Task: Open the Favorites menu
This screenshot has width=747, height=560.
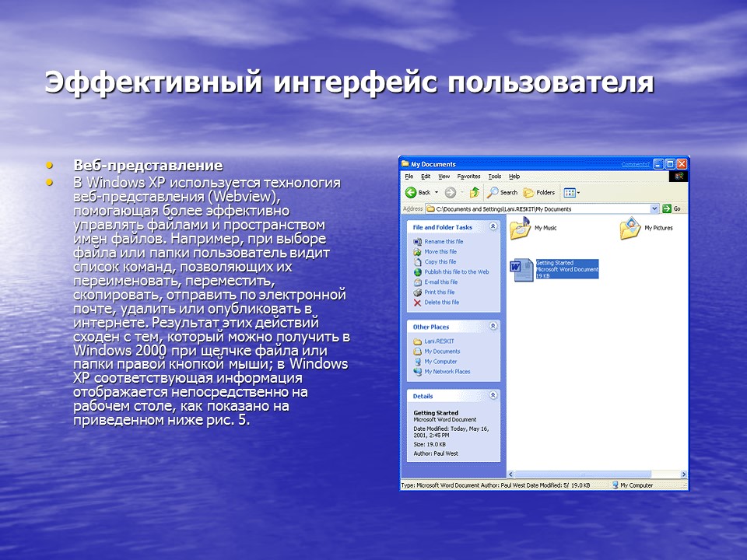Action: [469, 176]
